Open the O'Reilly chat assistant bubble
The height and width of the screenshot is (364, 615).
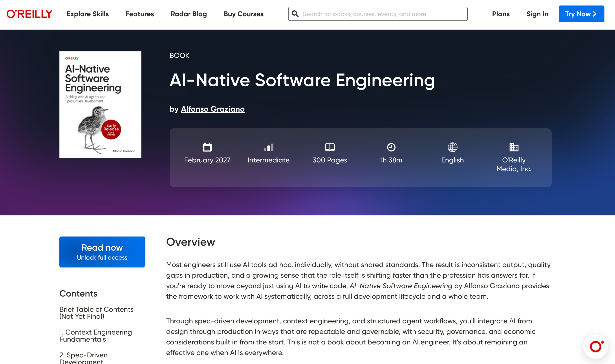(596, 347)
